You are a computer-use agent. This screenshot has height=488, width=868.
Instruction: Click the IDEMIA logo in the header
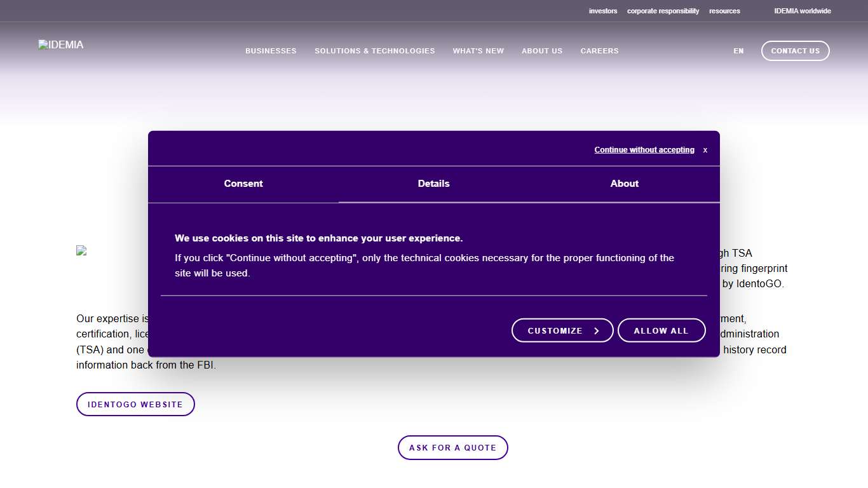(61, 45)
